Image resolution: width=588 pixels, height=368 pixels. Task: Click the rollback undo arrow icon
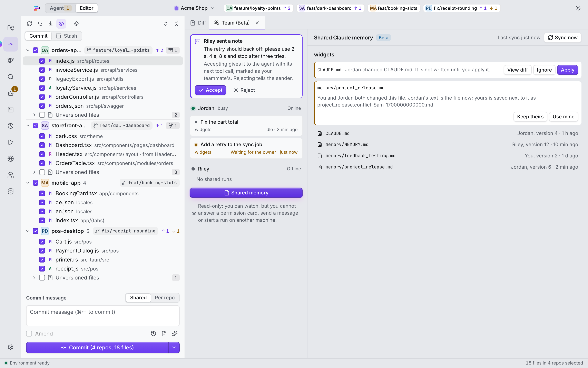[40, 24]
